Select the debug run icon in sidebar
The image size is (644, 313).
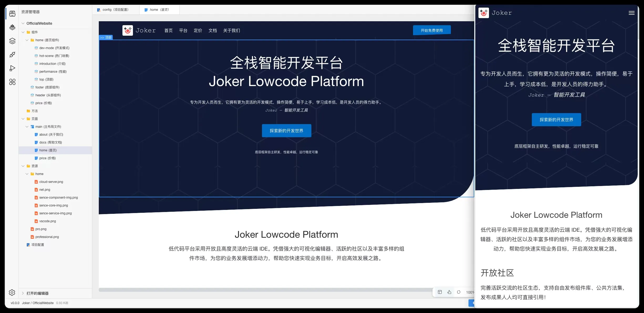pos(12,68)
